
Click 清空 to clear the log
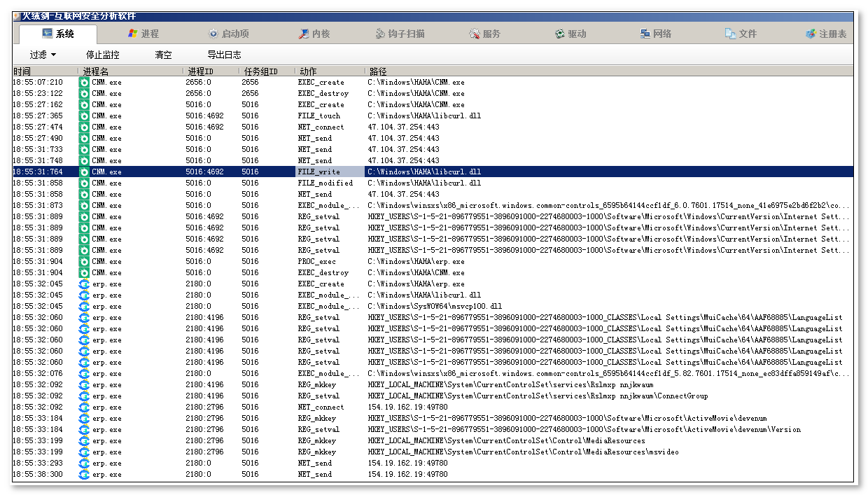click(163, 55)
